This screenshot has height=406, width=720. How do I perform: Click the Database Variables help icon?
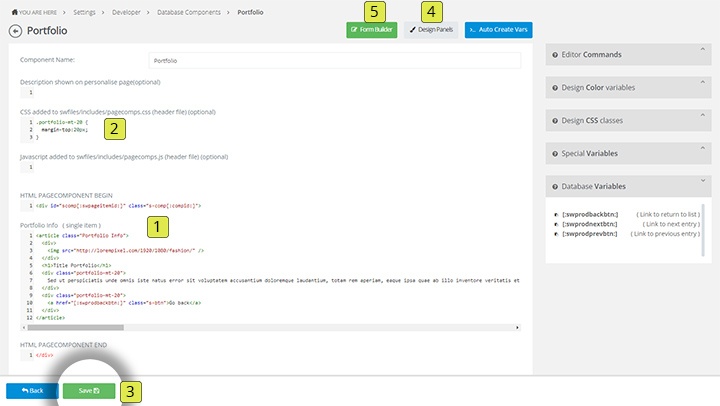coord(555,187)
